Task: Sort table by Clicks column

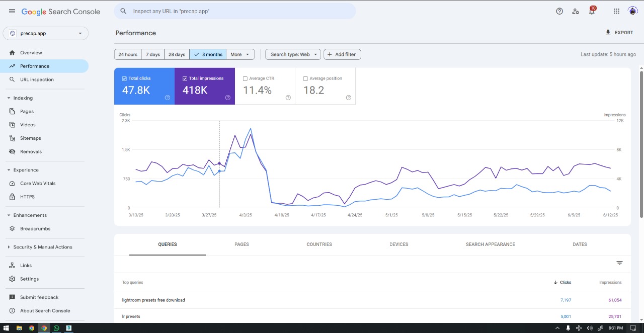Action: 562,282
